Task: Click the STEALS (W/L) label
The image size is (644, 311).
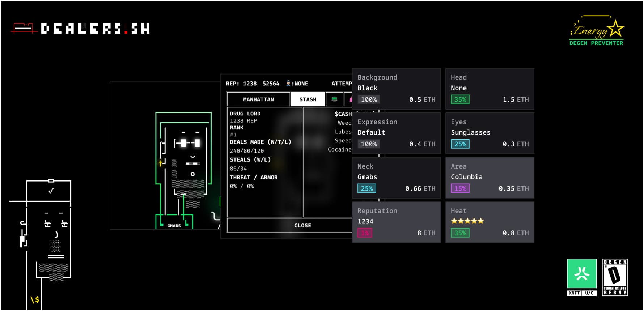Action: pos(250,159)
